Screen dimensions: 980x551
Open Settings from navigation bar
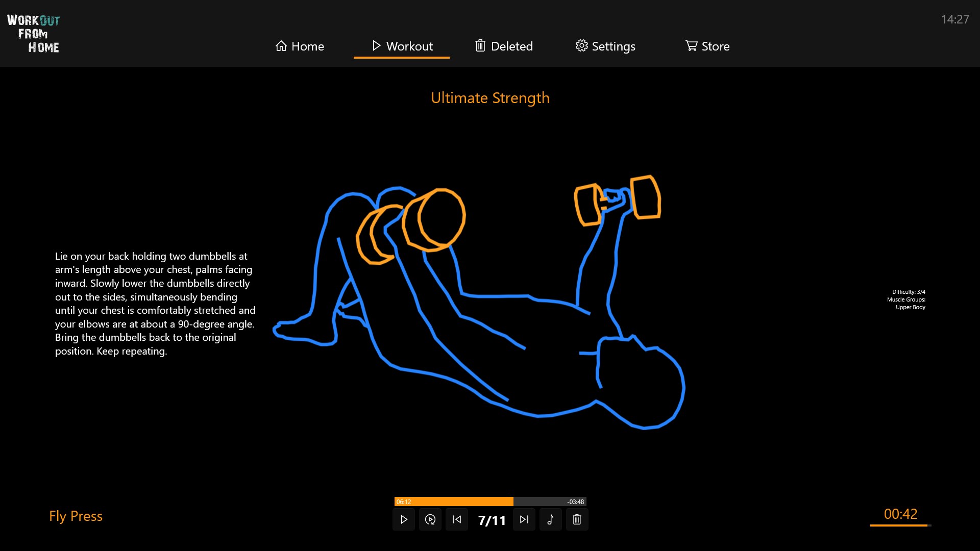coord(605,46)
